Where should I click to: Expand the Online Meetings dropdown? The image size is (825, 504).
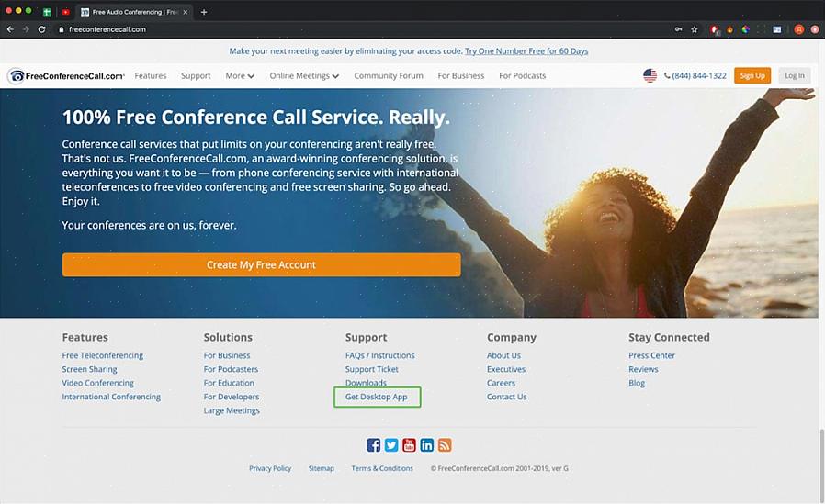(x=304, y=75)
